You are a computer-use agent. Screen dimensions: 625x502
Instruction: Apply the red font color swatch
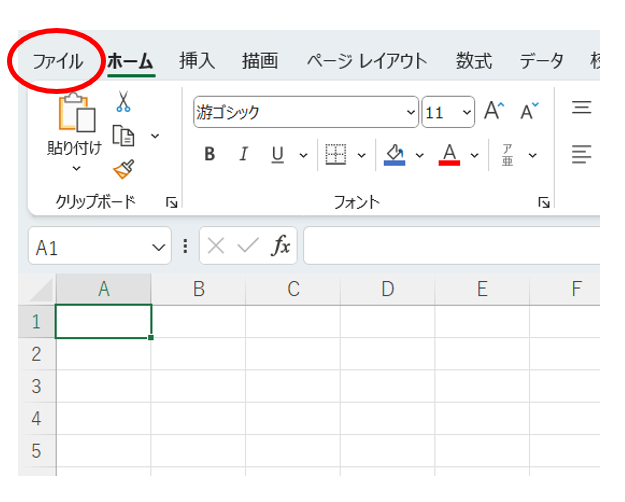pyautogui.click(x=449, y=154)
